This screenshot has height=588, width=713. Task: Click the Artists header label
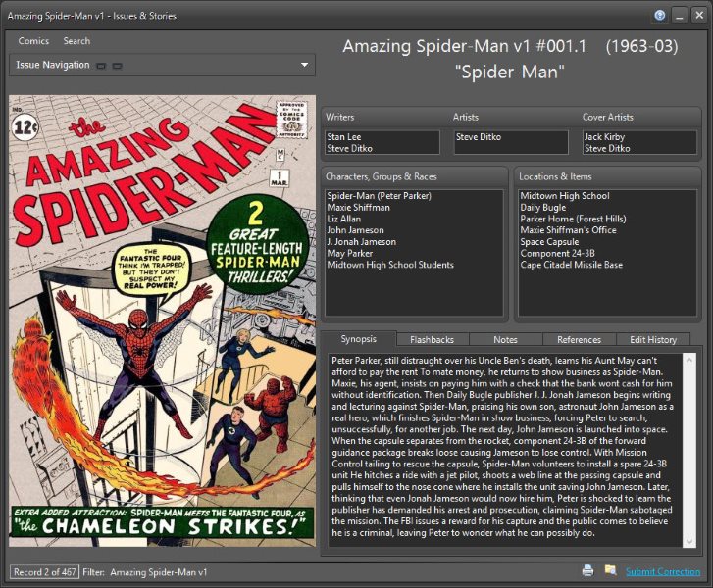pyautogui.click(x=466, y=117)
